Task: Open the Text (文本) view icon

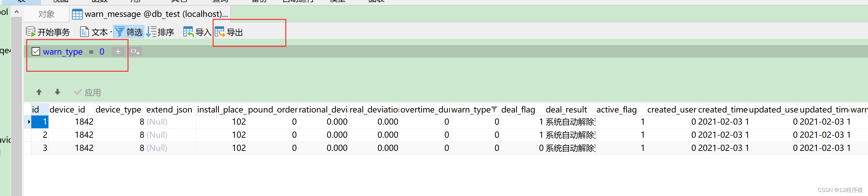Action: [84, 32]
